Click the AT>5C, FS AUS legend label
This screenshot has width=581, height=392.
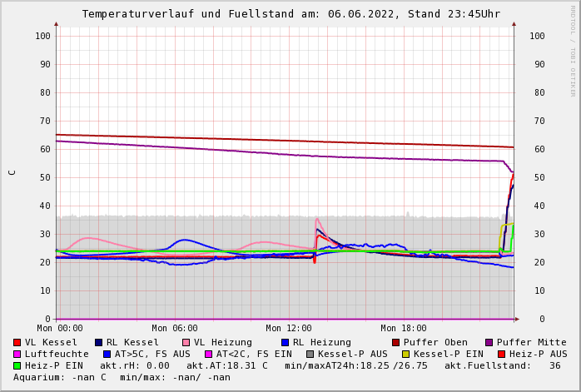click(x=151, y=354)
